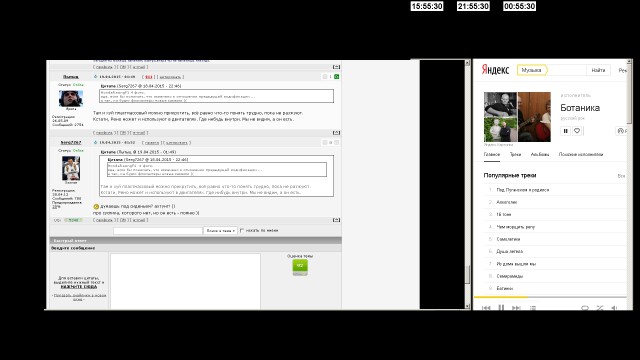Click grey minus rating icon on Пыпыц's post
Viewport: 640px width, 360px height.
click(x=325, y=77)
